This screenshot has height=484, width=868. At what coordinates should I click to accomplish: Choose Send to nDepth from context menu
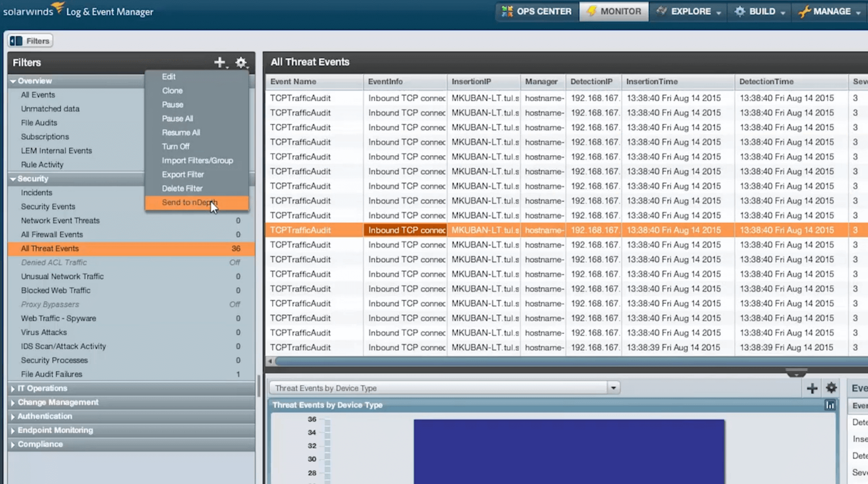(189, 202)
